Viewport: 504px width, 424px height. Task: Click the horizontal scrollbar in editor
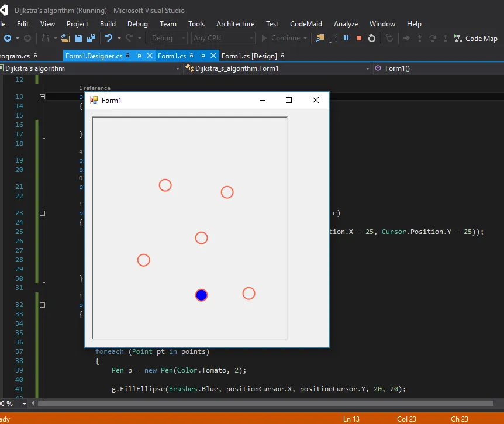pos(263,404)
